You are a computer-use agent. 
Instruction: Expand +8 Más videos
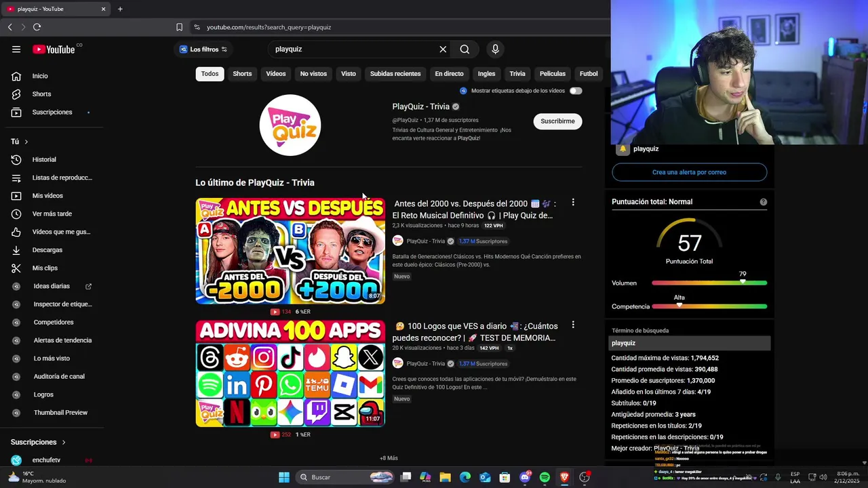pyautogui.click(x=389, y=458)
